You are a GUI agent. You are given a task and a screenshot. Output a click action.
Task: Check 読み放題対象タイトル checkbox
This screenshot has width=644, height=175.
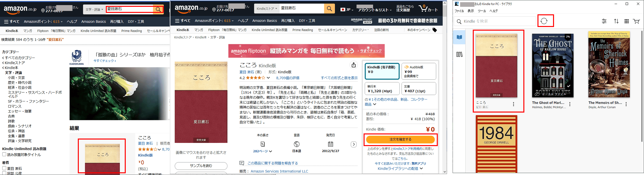click(4, 155)
